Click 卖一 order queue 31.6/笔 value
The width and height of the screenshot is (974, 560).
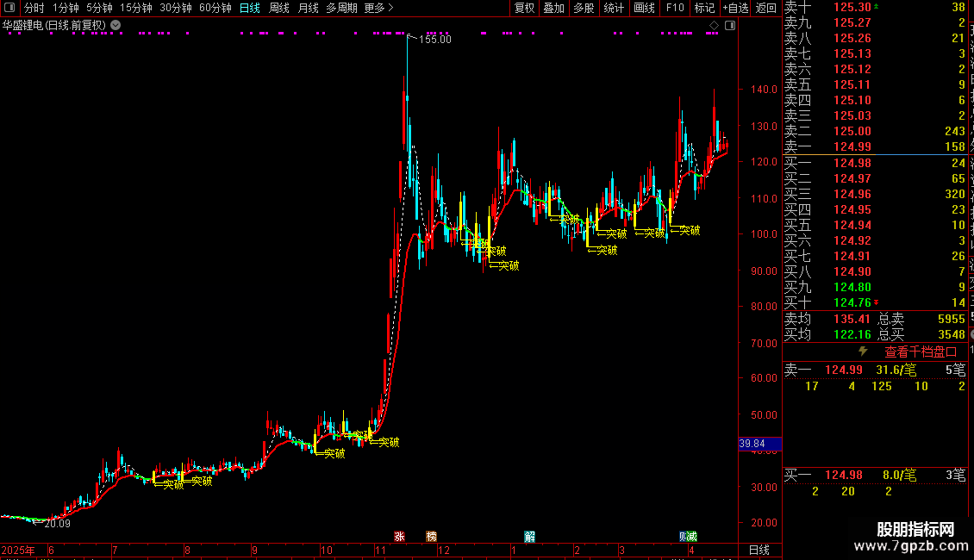tap(896, 370)
